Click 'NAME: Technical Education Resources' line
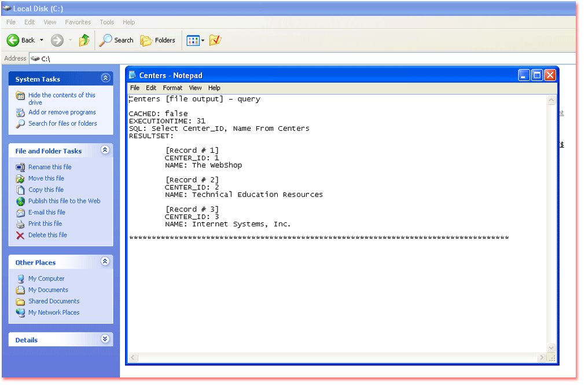Screen dimensions: 588x385 coord(244,195)
